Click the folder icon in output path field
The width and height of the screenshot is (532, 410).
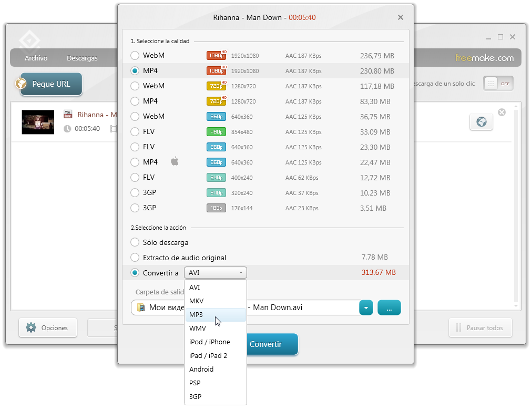click(141, 307)
